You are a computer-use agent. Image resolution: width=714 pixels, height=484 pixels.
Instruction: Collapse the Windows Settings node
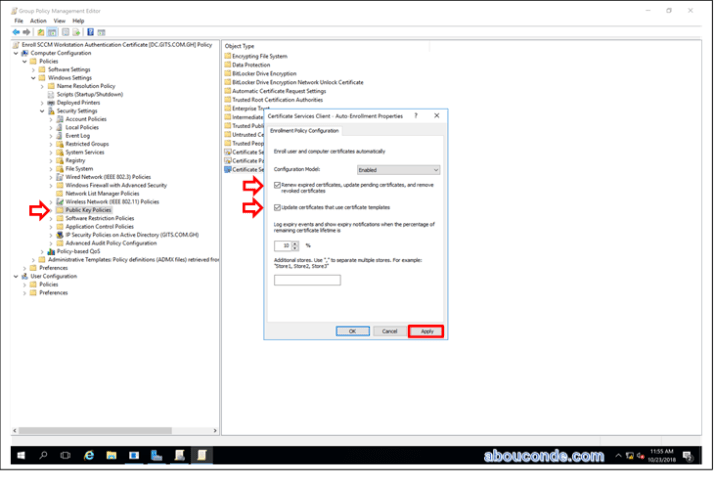point(33,78)
